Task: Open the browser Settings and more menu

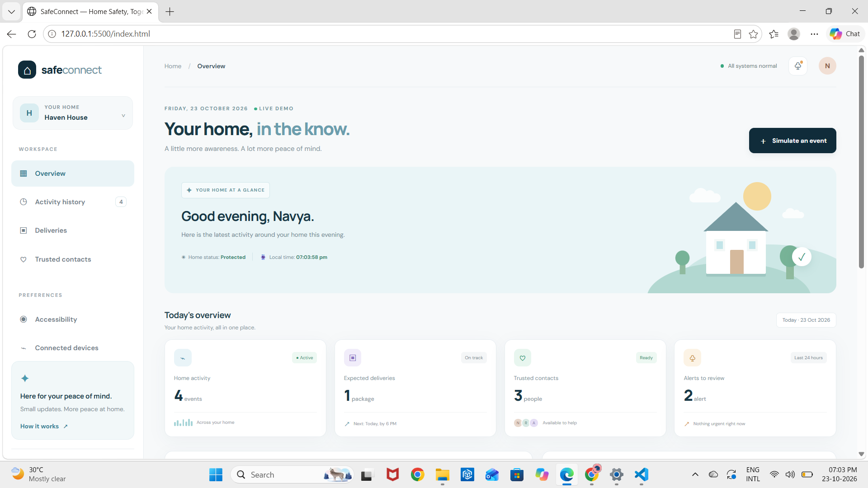Action: (814, 34)
